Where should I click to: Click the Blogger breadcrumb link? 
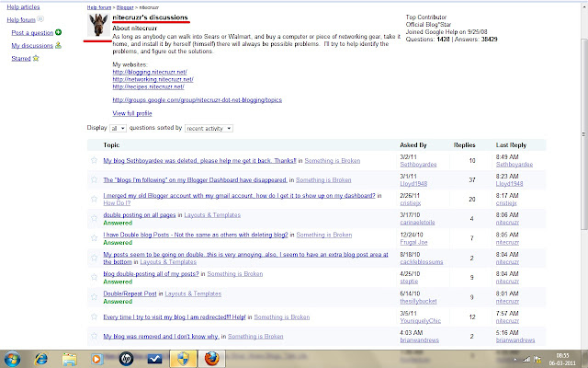[125, 7]
